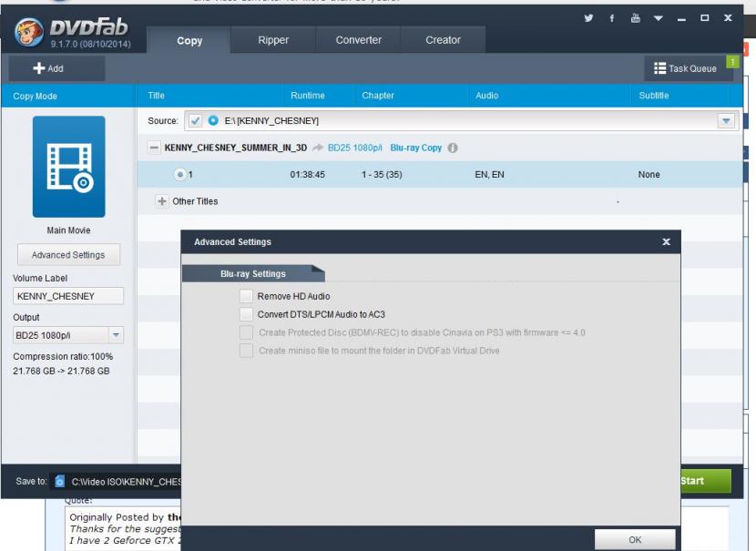Image resolution: width=756 pixels, height=551 pixels.
Task: Select the Blu-ray Settings tab
Action: [253, 273]
